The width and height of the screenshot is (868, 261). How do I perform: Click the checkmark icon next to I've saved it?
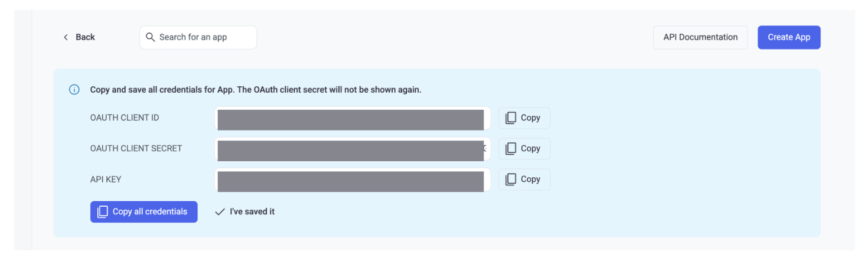pos(220,212)
